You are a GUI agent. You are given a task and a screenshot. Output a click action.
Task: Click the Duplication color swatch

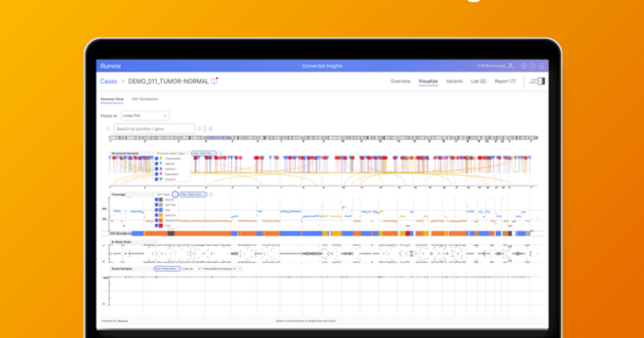pyautogui.click(x=161, y=174)
